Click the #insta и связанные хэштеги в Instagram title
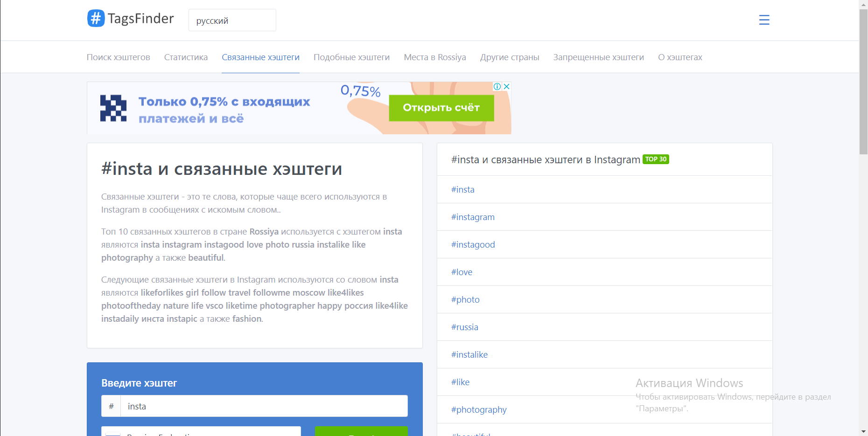The width and height of the screenshot is (868, 436). point(546,159)
